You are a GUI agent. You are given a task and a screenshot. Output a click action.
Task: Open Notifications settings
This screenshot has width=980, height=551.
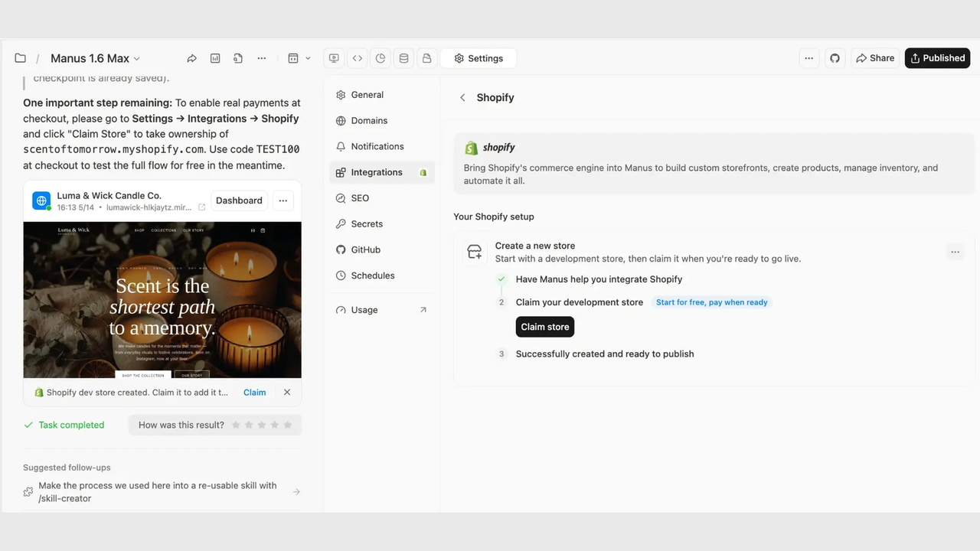pos(382,146)
